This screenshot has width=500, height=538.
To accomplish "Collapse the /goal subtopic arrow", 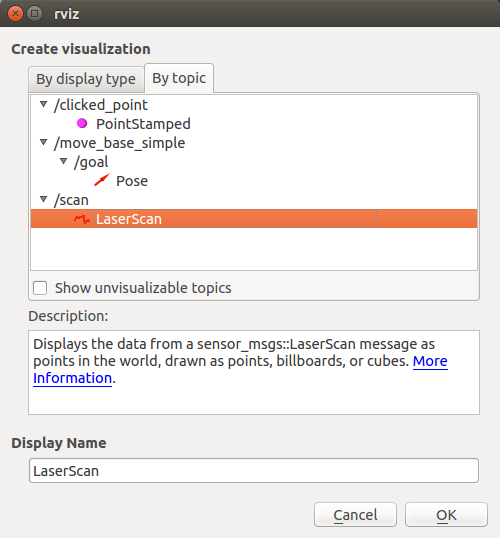I will click(x=63, y=161).
